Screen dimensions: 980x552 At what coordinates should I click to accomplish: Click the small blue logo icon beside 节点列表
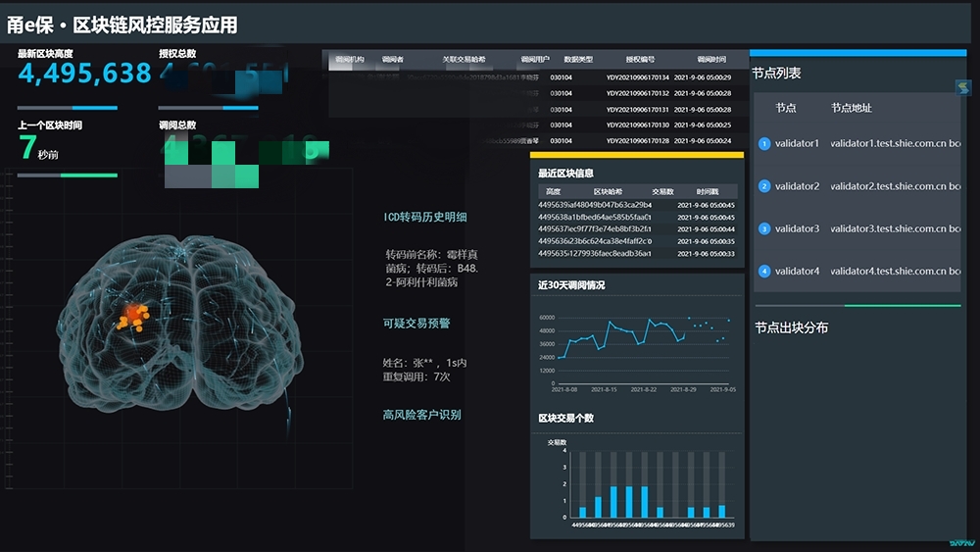[x=962, y=88]
